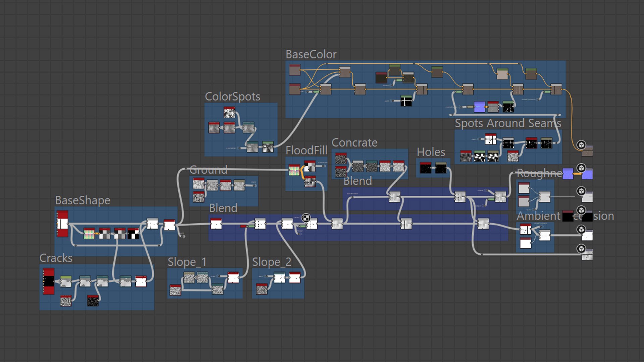Viewport: 644px width, 362px height.
Task: Select the tall red-and-black node in the Cracks frame
Action: click(49, 281)
